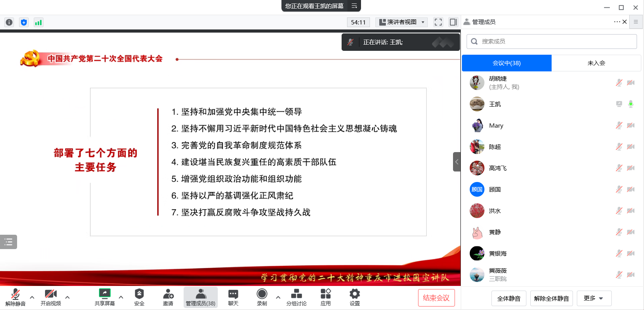Open the blue security shield icon
This screenshot has height=310, width=644.
click(x=24, y=22)
